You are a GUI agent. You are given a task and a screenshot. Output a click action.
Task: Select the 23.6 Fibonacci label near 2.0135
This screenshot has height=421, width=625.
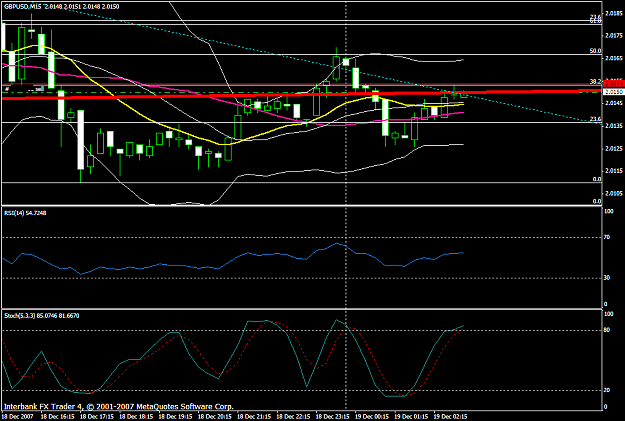click(596, 119)
